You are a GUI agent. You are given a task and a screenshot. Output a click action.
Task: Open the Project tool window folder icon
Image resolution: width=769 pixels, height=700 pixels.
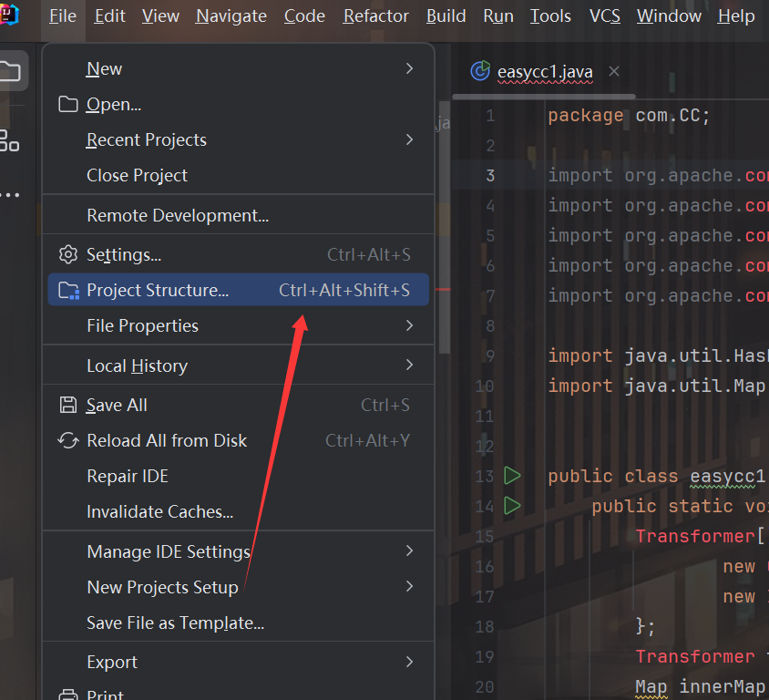9,71
